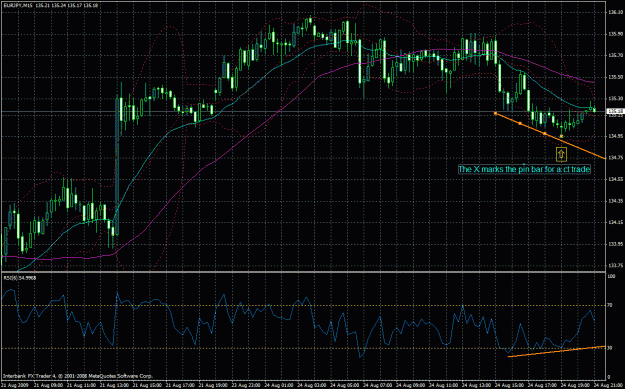Select the yellow up arrow chart object
The width and height of the screenshot is (625, 389).
click(x=561, y=154)
